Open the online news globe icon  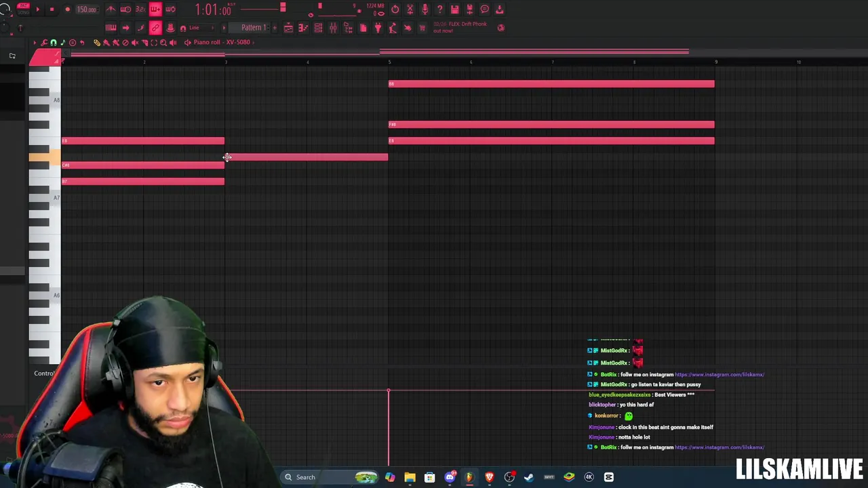pos(501,28)
